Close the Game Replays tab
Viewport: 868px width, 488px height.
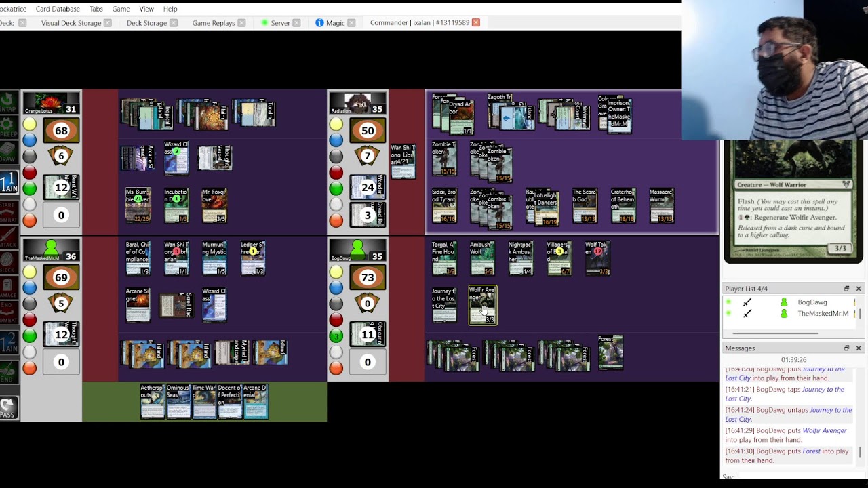(x=241, y=23)
